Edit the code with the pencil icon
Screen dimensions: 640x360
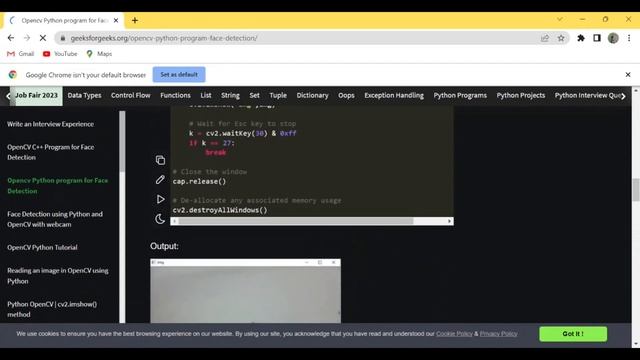click(160, 180)
